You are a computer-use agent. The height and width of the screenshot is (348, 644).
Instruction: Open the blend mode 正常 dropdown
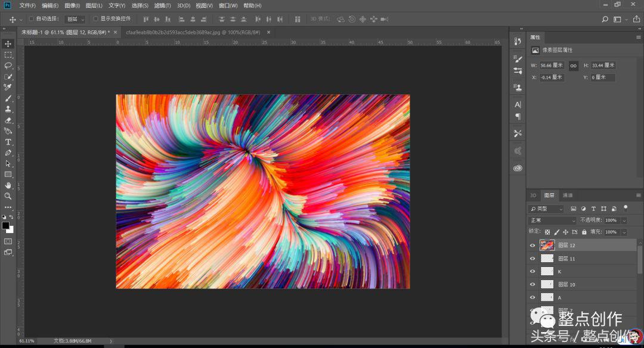(552, 220)
